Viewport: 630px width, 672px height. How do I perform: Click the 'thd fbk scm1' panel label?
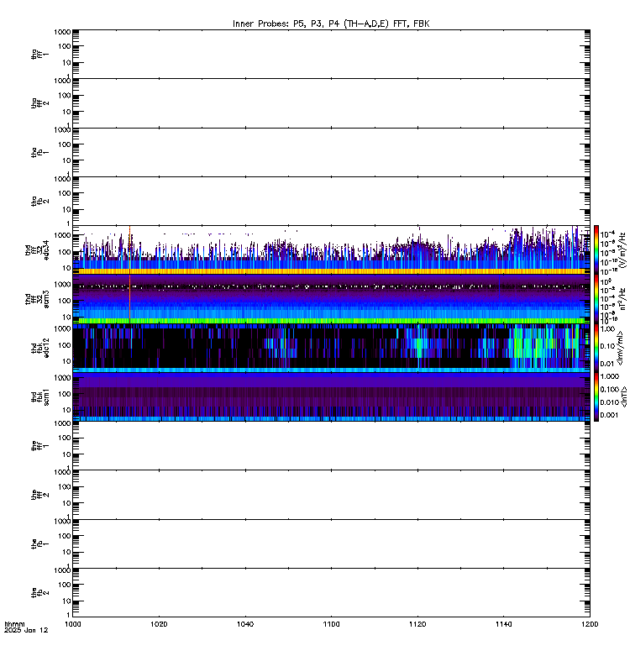click(x=39, y=397)
